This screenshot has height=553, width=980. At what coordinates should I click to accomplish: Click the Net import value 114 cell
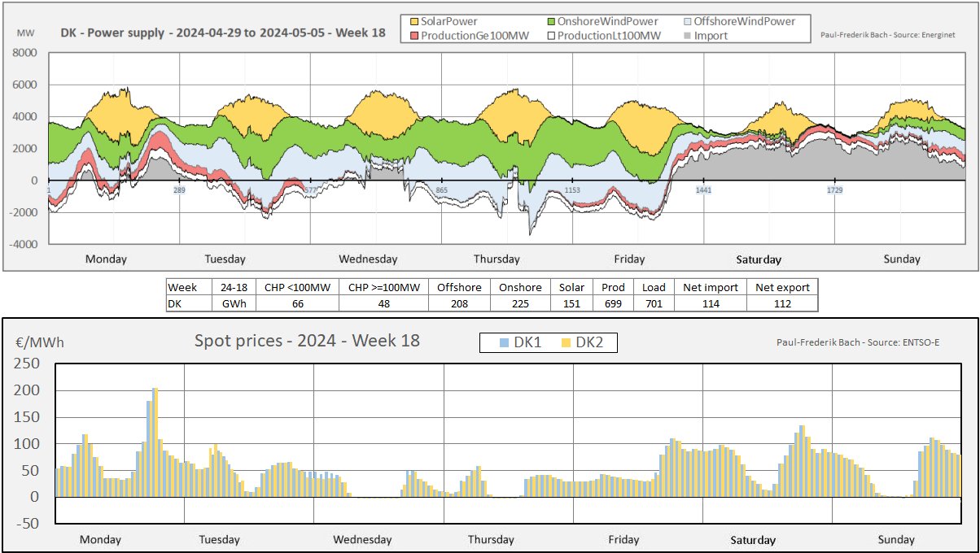click(x=711, y=303)
